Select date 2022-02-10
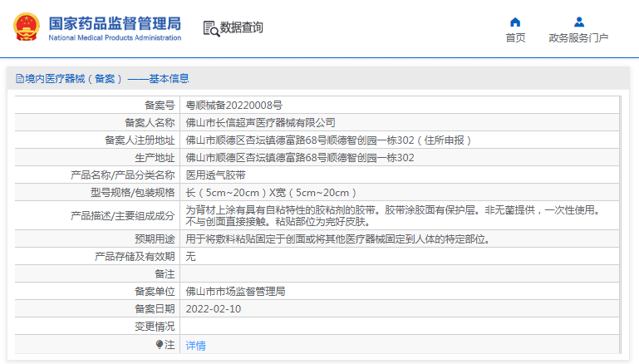The width and height of the screenshot is (639, 364). coord(214,309)
